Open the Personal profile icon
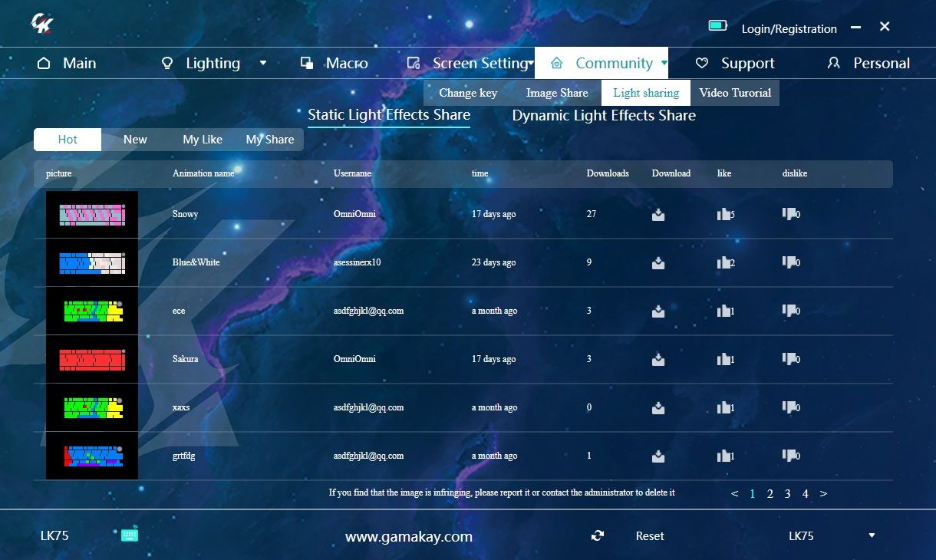The height and width of the screenshot is (560, 936). pos(833,63)
